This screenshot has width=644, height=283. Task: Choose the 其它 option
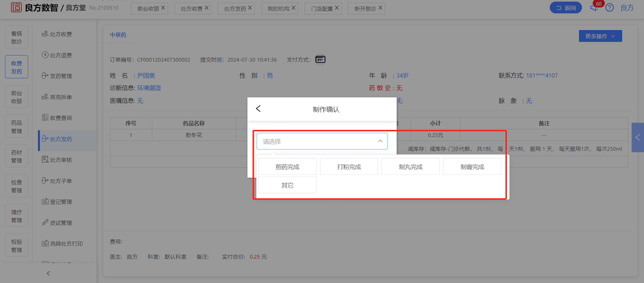point(287,185)
